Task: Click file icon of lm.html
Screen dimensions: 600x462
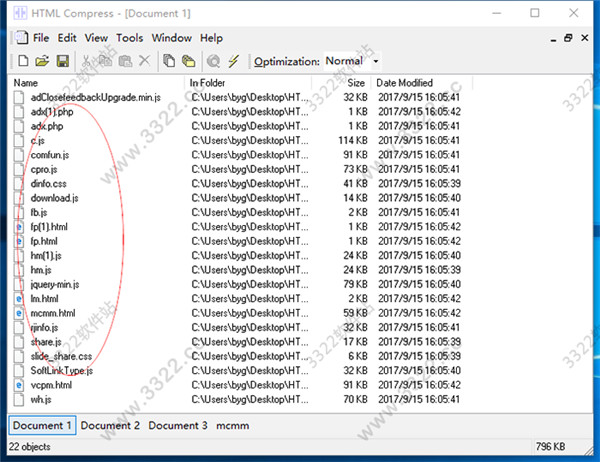Action: (19, 299)
